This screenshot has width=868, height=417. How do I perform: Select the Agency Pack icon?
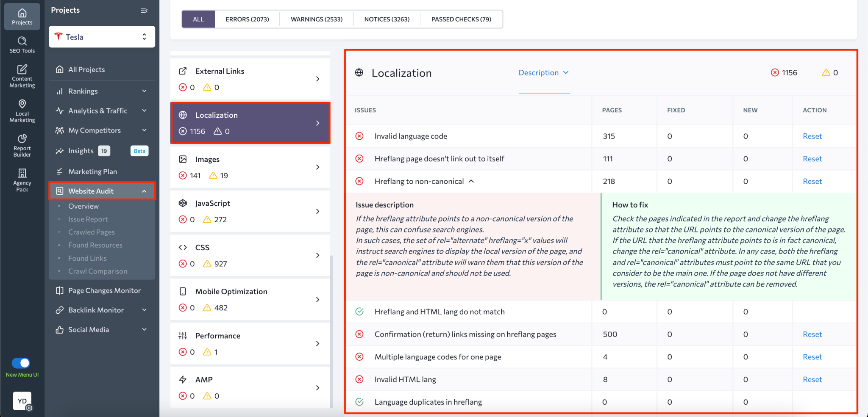coord(22,179)
